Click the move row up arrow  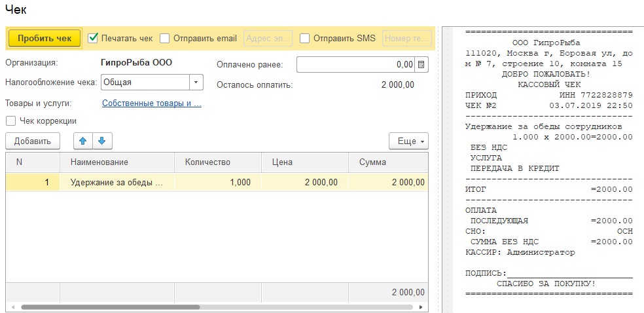(82, 141)
